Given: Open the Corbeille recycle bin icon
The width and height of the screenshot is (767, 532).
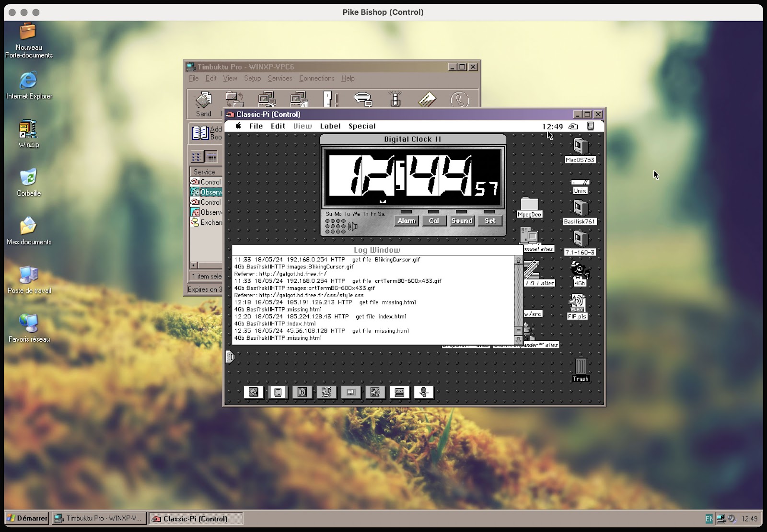Looking at the screenshot, I should coord(29,183).
